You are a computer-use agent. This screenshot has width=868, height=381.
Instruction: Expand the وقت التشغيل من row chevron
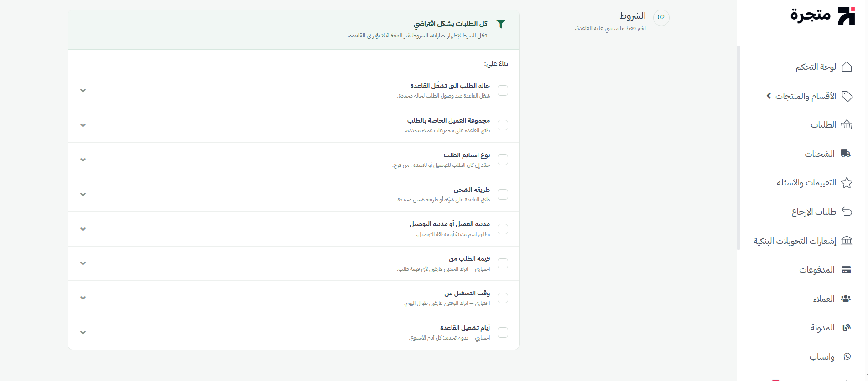(83, 298)
